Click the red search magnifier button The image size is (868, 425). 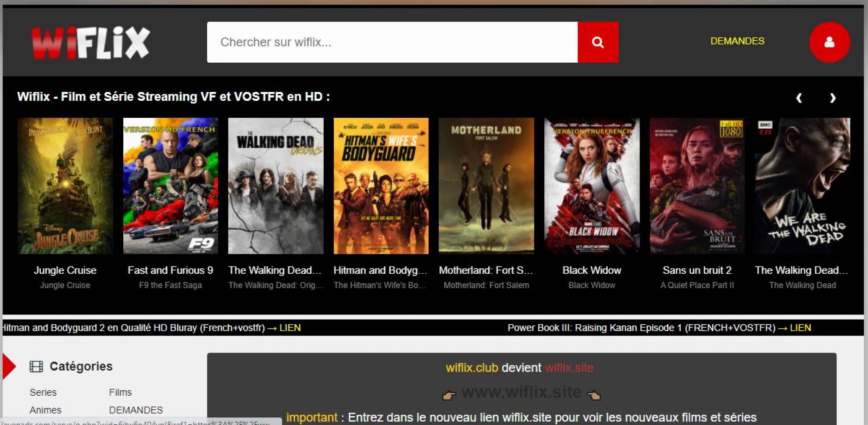pyautogui.click(x=598, y=42)
